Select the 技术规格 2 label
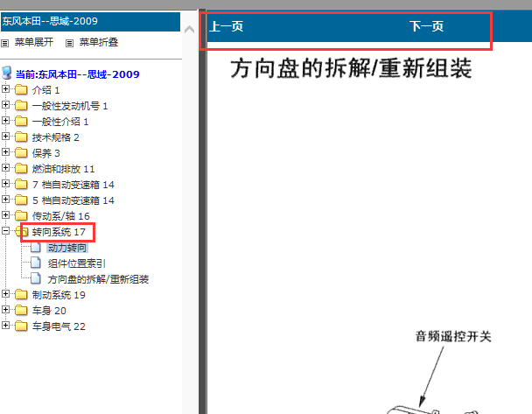Screen dimensions: 532x414 click(x=56, y=137)
